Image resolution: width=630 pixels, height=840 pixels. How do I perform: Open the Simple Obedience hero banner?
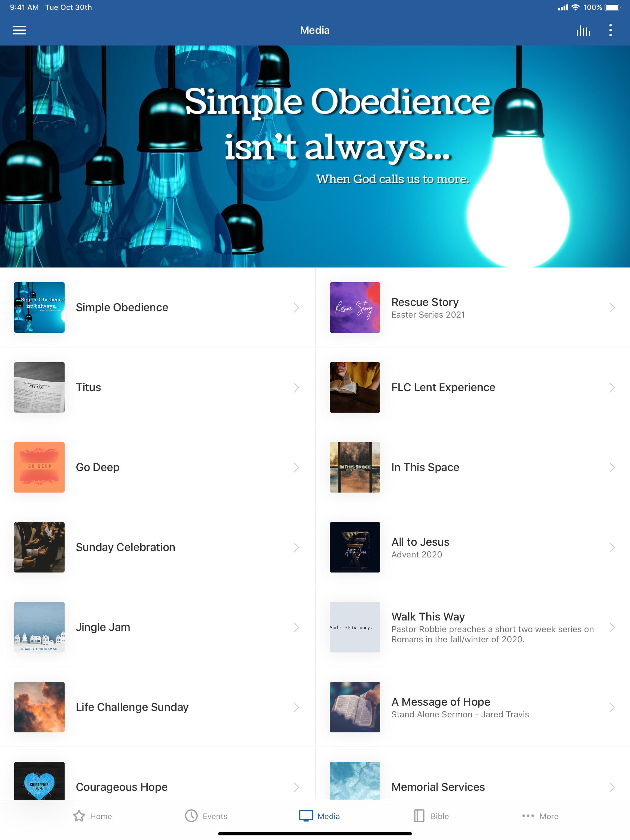click(x=315, y=157)
